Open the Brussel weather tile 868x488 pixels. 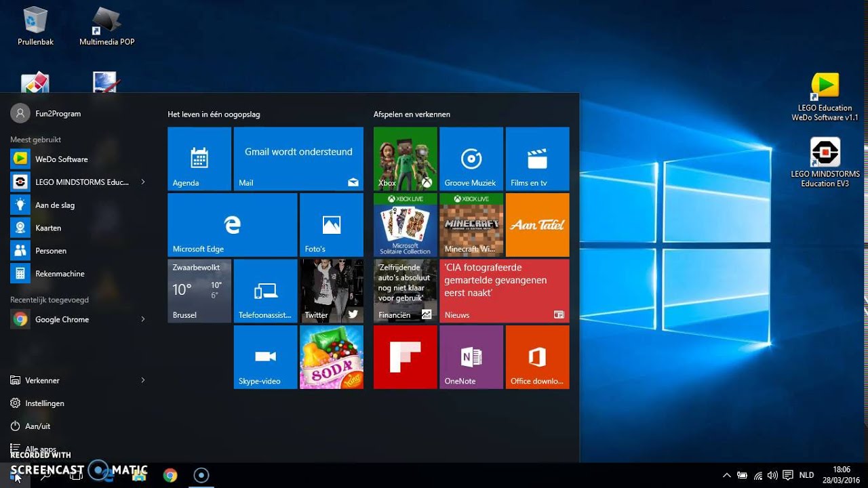click(199, 291)
